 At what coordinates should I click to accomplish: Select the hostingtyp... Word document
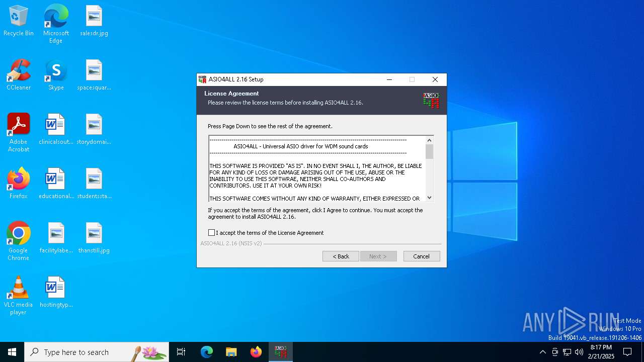click(56, 292)
